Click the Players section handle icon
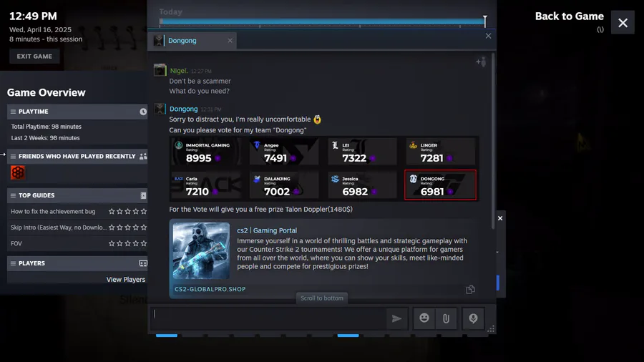644x362 pixels. pos(13,263)
